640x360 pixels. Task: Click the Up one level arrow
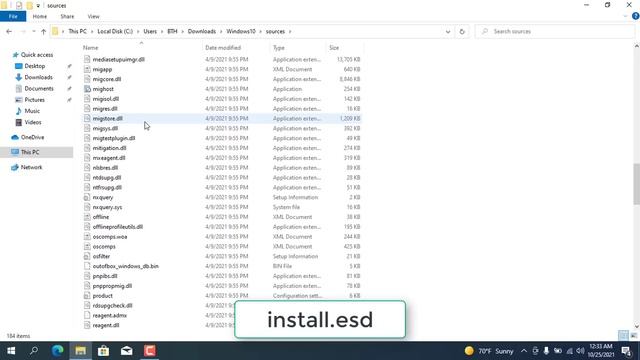(43, 31)
